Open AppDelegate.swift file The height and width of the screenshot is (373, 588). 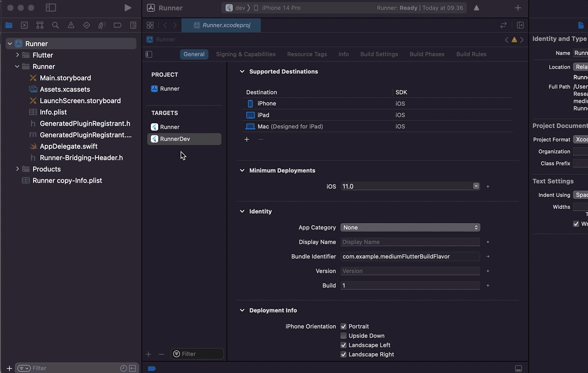point(68,147)
